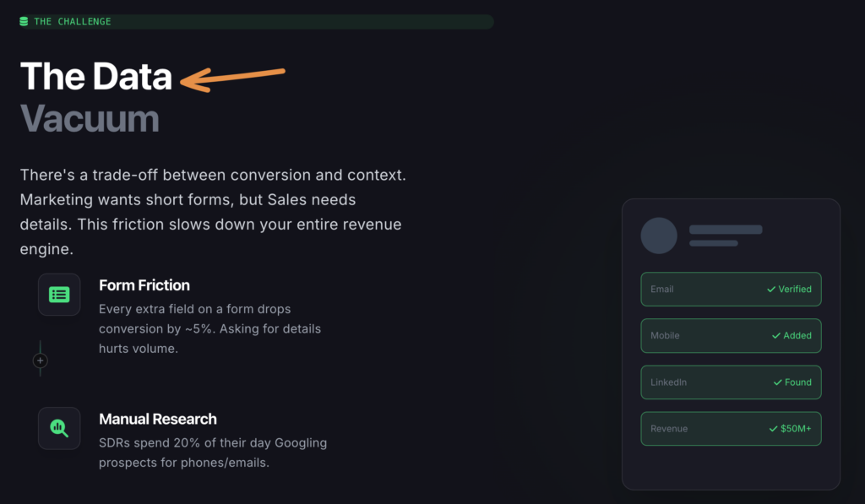The image size is (865, 504).
Task: Click the $50M+ checkmark in the Revenue row
Action: tap(774, 428)
